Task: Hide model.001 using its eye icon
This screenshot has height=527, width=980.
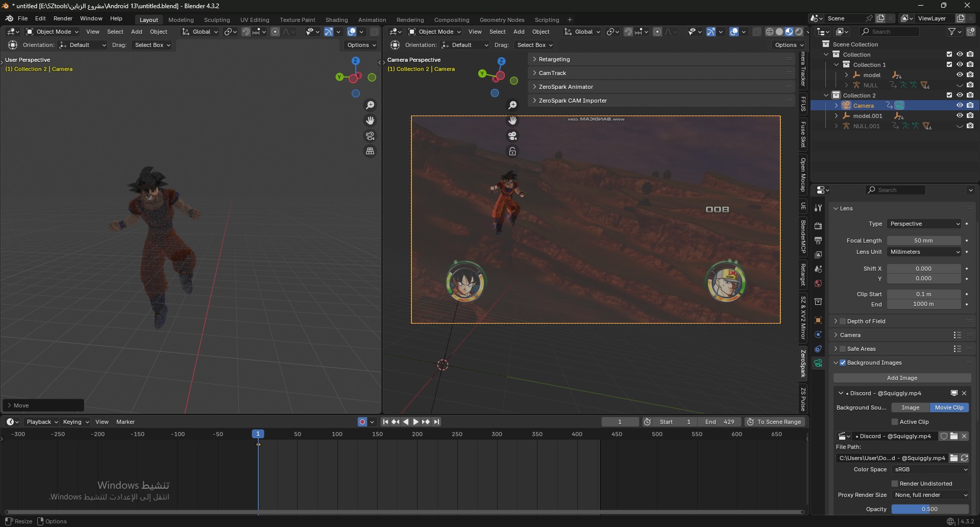Action: click(x=960, y=116)
